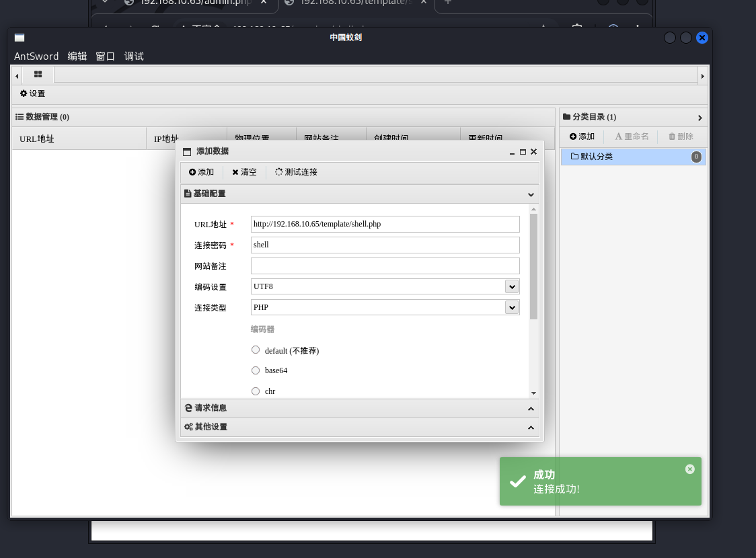
Task: Click 清空 clear button
Action: click(244, 172)
